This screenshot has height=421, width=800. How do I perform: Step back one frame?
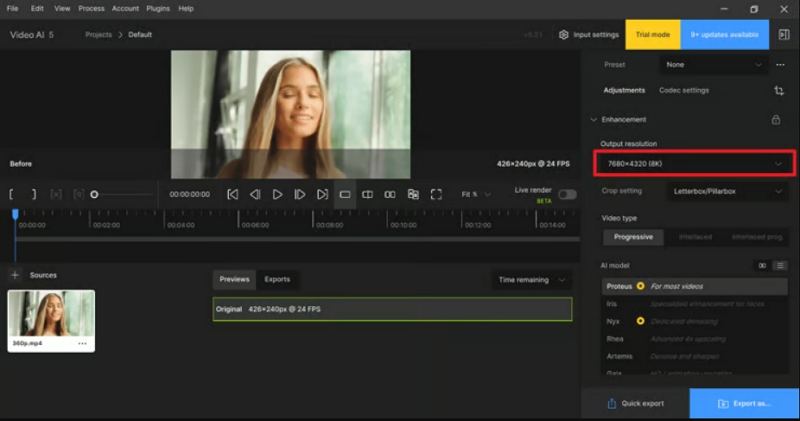(255, 194)
